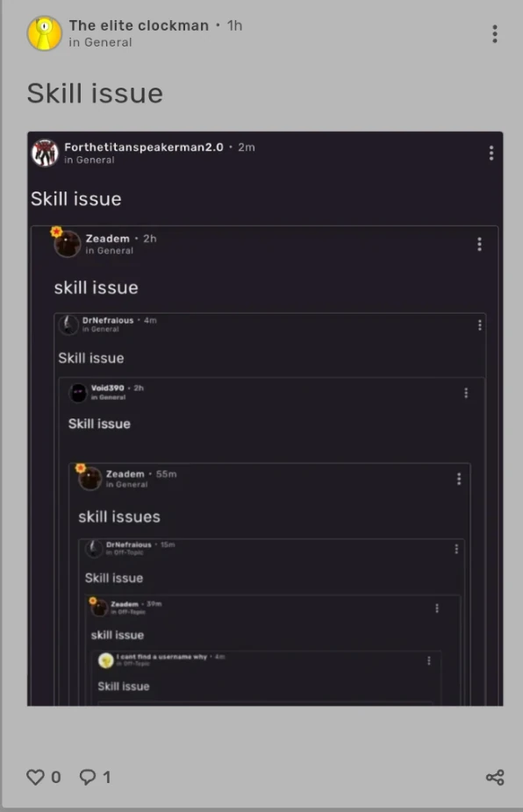Screen dimensions: 523x812
Task: Open options menu on the 'I cant find a username why' post
Action: 427,661
